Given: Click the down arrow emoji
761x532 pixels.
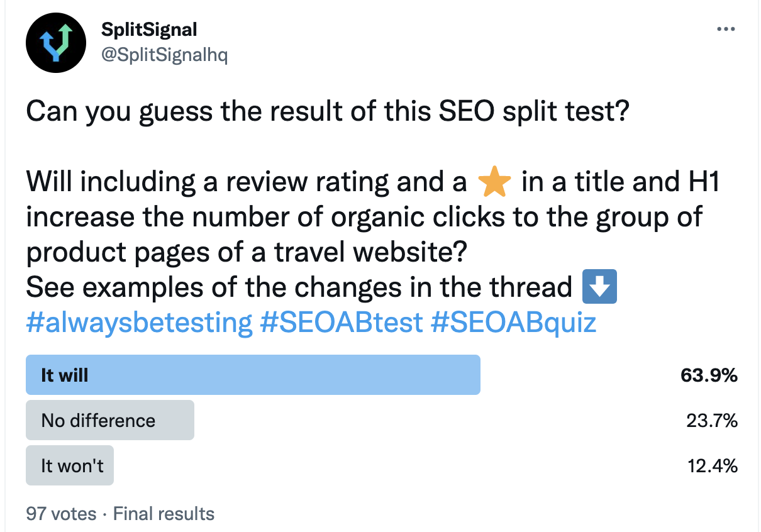Looking at the screenshot, I should (599, 287).
